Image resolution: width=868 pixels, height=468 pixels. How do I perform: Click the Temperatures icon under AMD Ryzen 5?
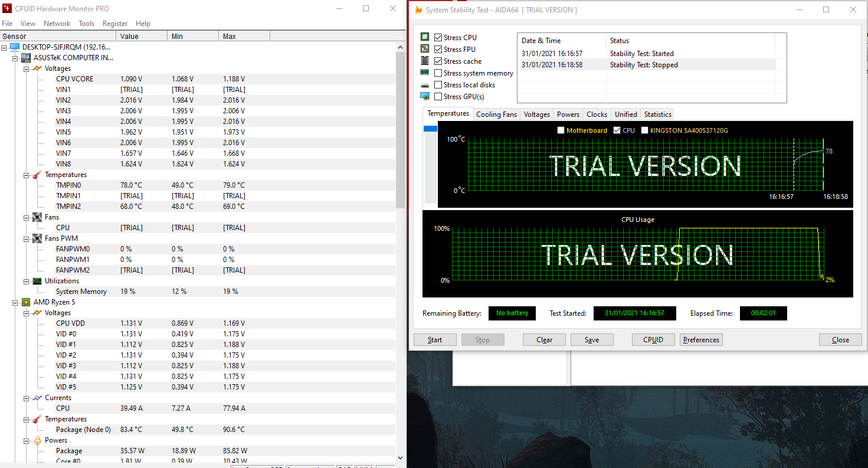click(37, 419)
